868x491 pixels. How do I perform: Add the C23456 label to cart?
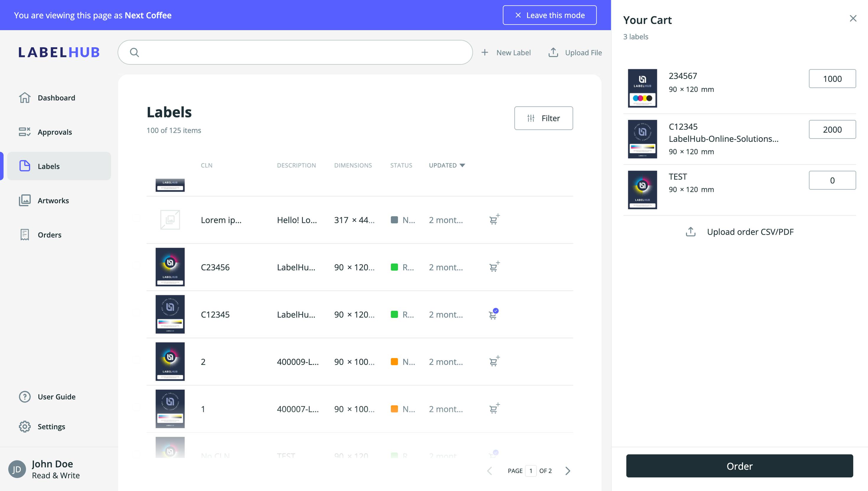click(x=494, y=267)
